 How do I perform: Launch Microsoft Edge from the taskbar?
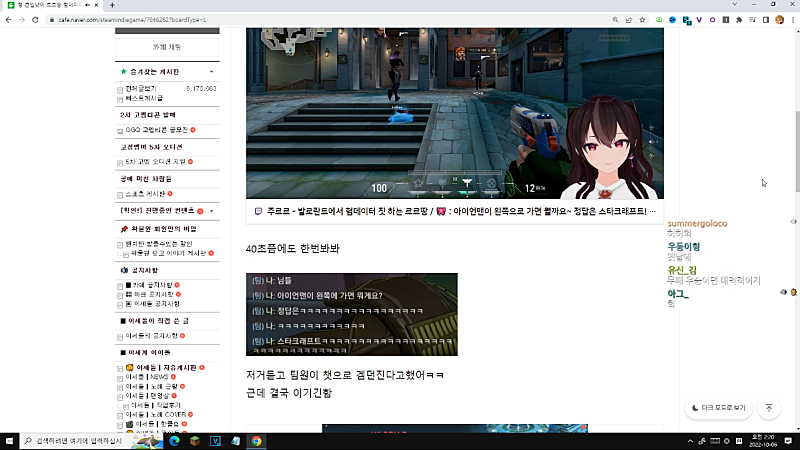pos(174,441)
